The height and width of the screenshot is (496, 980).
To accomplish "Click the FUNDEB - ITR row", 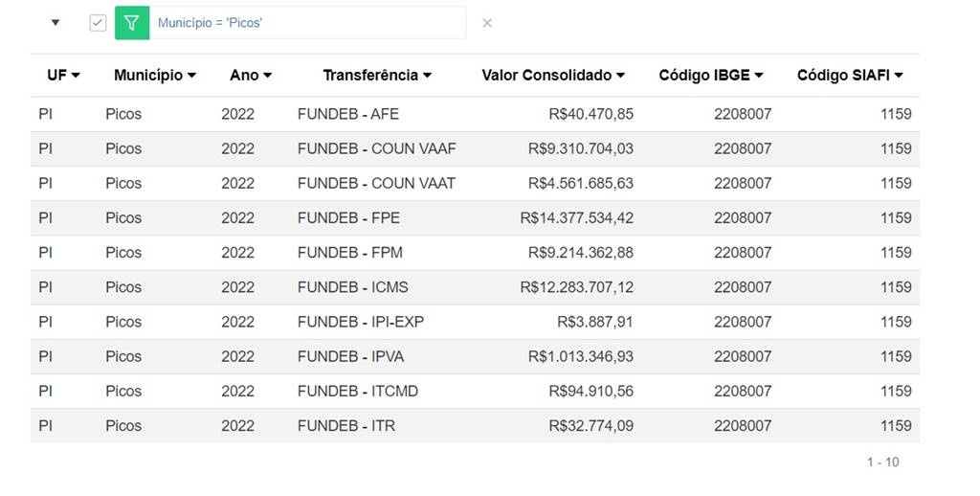I will [x=346, y=426].
